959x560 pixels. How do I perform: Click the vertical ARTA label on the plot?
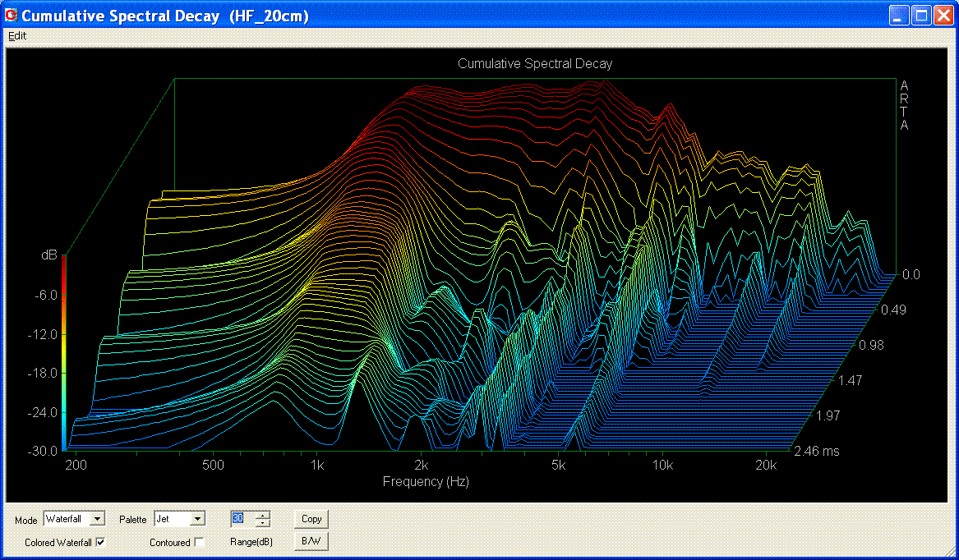pos(904,105)
